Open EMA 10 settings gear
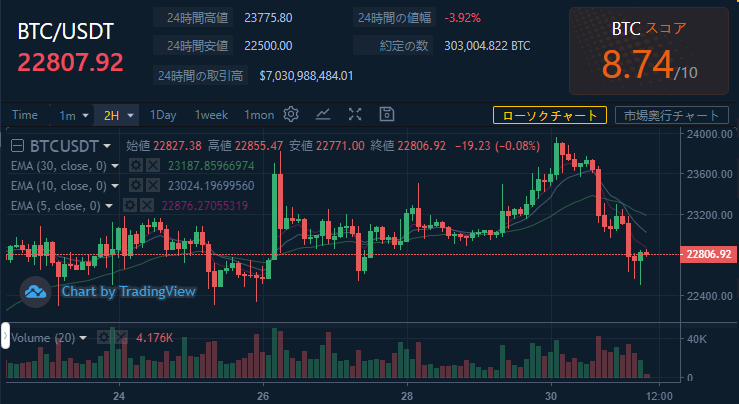 click(x=136, y=185)
